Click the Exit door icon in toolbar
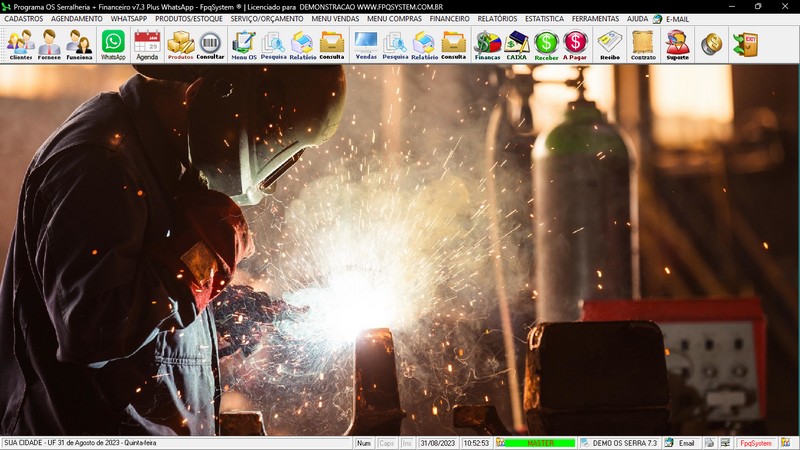 point(744,44)
